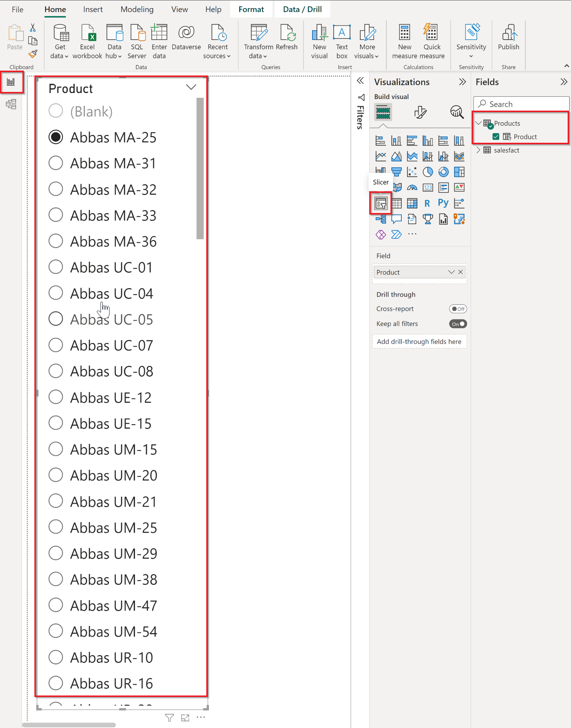571x728 pixels.
Task: Switch to the View tab
Action: 179,9
